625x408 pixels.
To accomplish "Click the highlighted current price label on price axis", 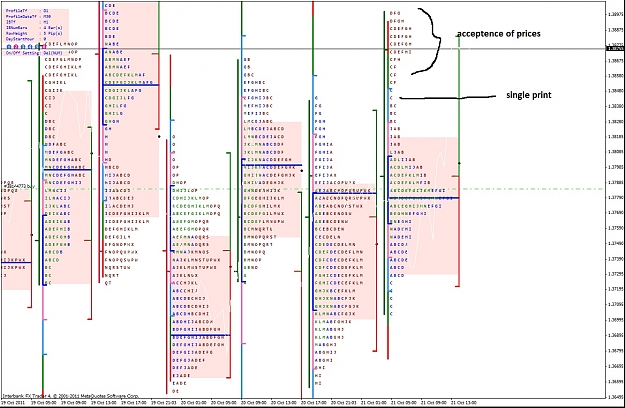I will click(615, 49).
